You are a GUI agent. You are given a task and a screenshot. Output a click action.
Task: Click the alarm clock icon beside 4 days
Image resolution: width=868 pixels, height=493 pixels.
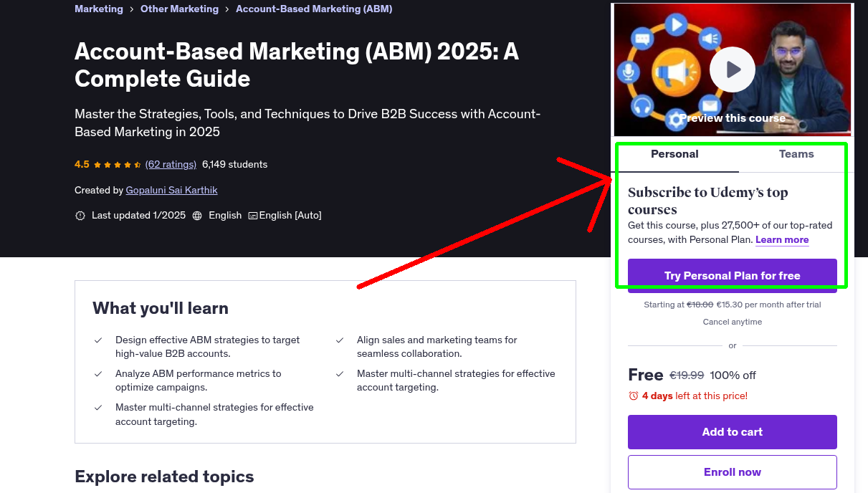click(633, 396)
